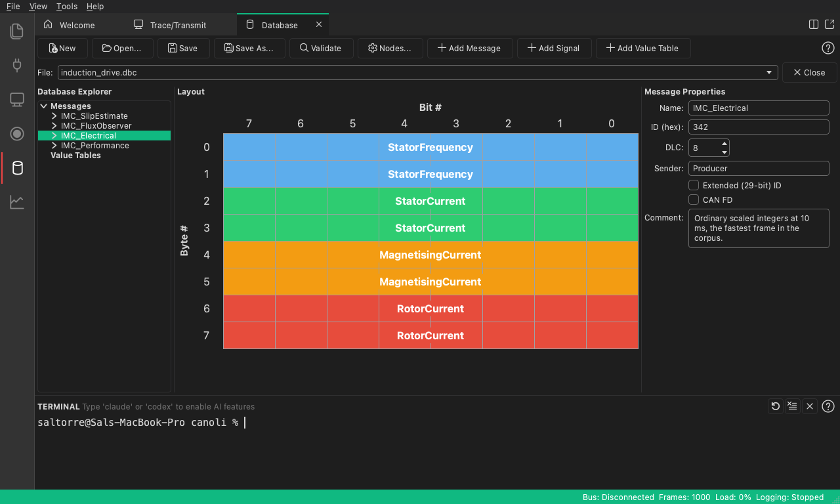
Task: Click the message Name input field
Action: point(759,108)
